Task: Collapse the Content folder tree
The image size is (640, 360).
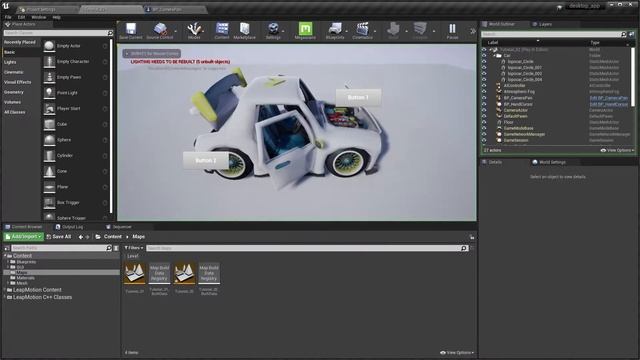Action: click(x=5, y=256)
